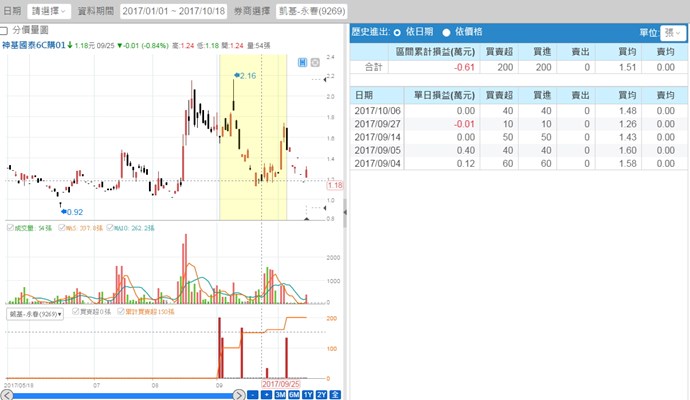This screenshot has width=690, height=400.
Task: Click the panel splitter handle beside the chart
Action: [x=345, y=211]
